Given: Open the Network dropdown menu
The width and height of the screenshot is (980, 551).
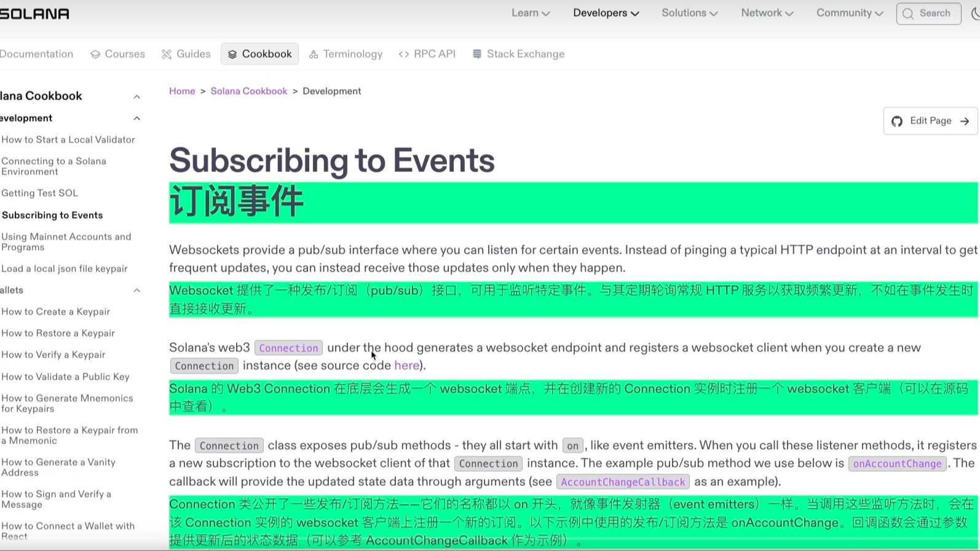Looking at the screenshot, I should [x=767, y=13].
